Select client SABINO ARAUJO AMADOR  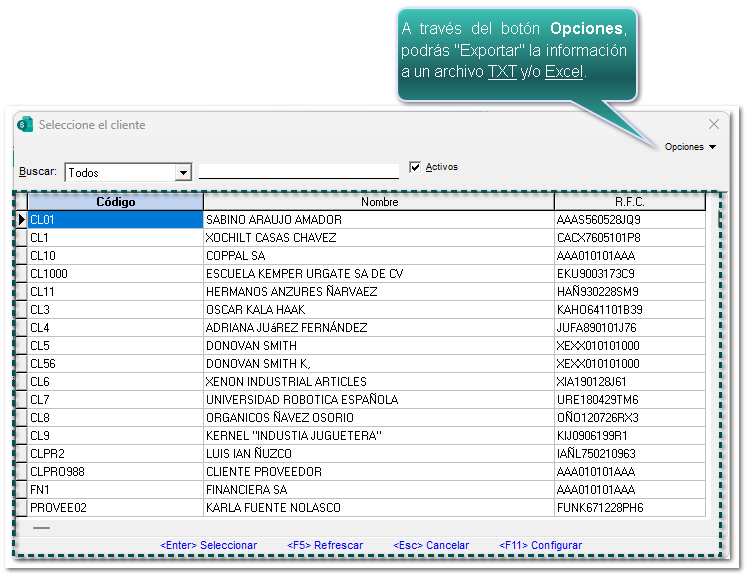273,220
